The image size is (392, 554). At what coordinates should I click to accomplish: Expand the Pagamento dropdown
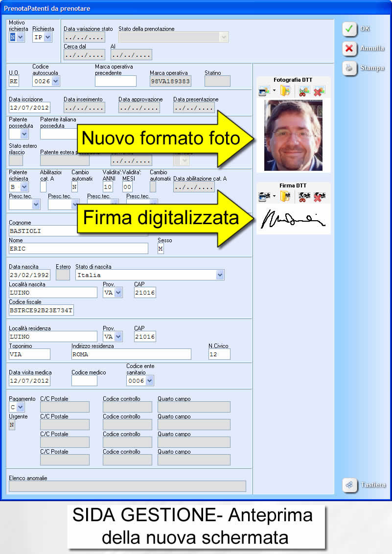pos(20,407)
